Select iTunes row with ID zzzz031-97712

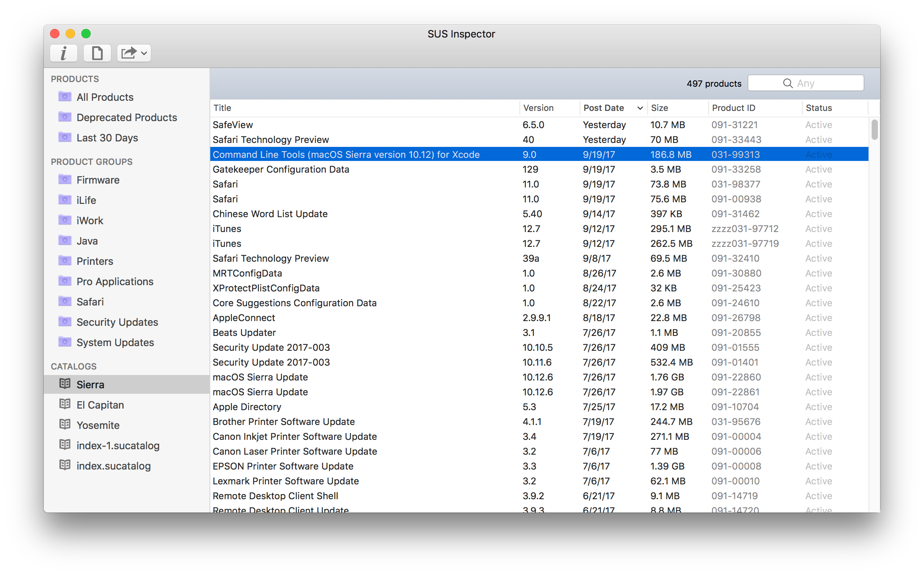pyautogui.click(x=539, y=229)
